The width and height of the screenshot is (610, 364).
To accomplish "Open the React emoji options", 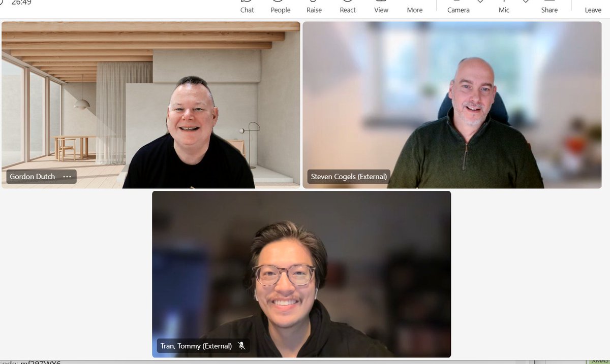I will [348, 7].
